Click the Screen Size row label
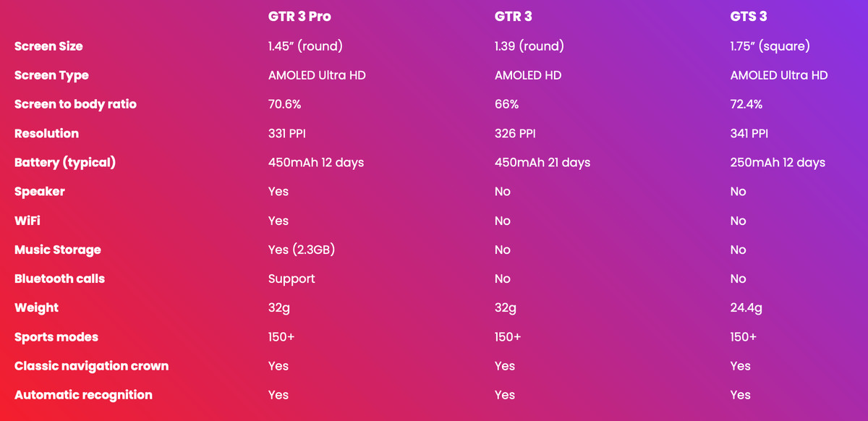This screenshot has height=421, width=868. click(48, 46)
